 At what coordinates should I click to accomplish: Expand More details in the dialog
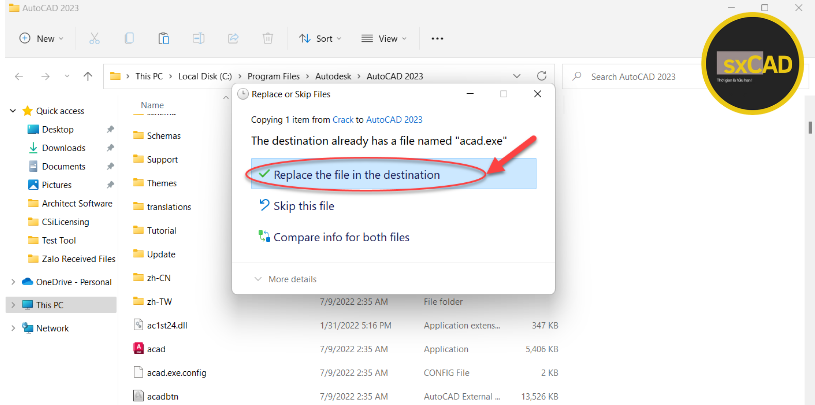(285, 279)
